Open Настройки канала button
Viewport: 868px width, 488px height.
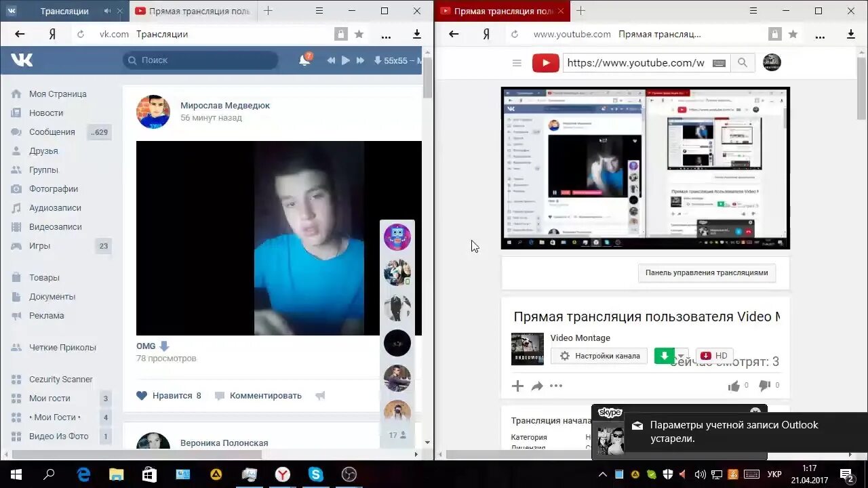point(599,356)
